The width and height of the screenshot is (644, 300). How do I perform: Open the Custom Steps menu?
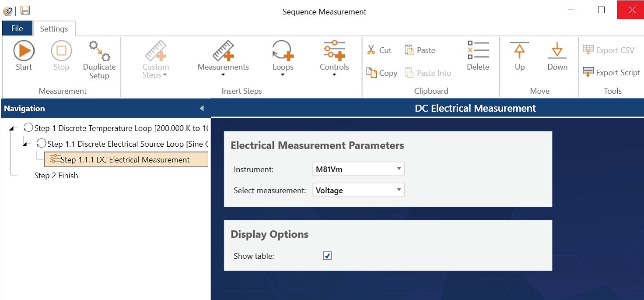tap(155, 60)
